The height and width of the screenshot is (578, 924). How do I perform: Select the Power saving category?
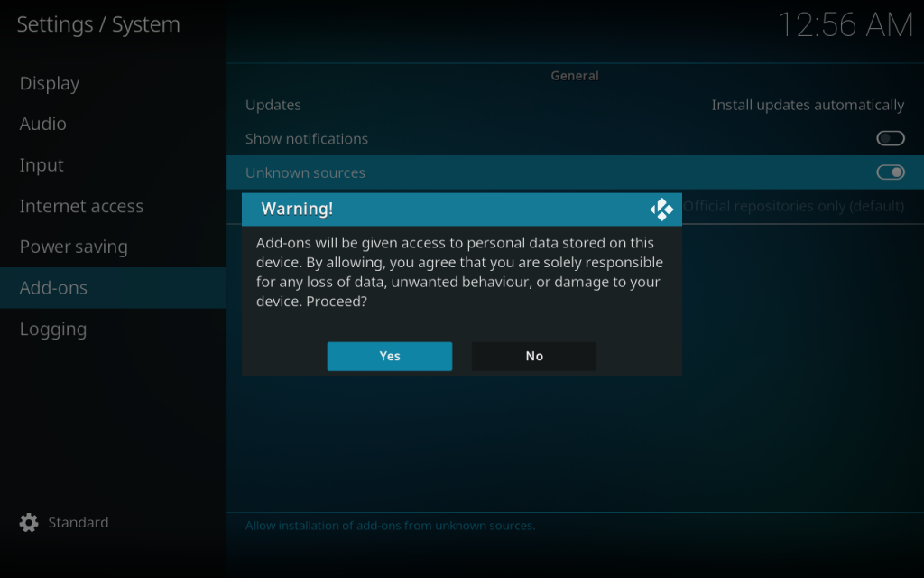[x=74, y=247]
